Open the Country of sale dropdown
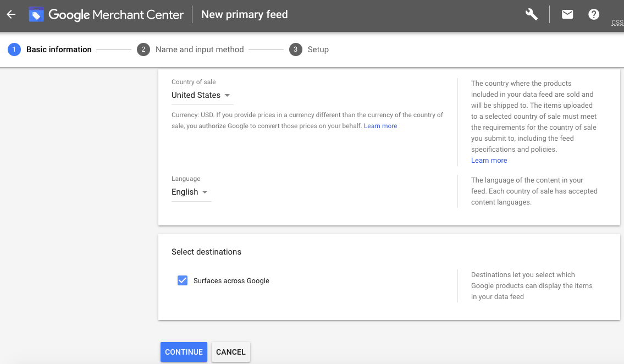 pyautogui.click(x=201, y=95)
